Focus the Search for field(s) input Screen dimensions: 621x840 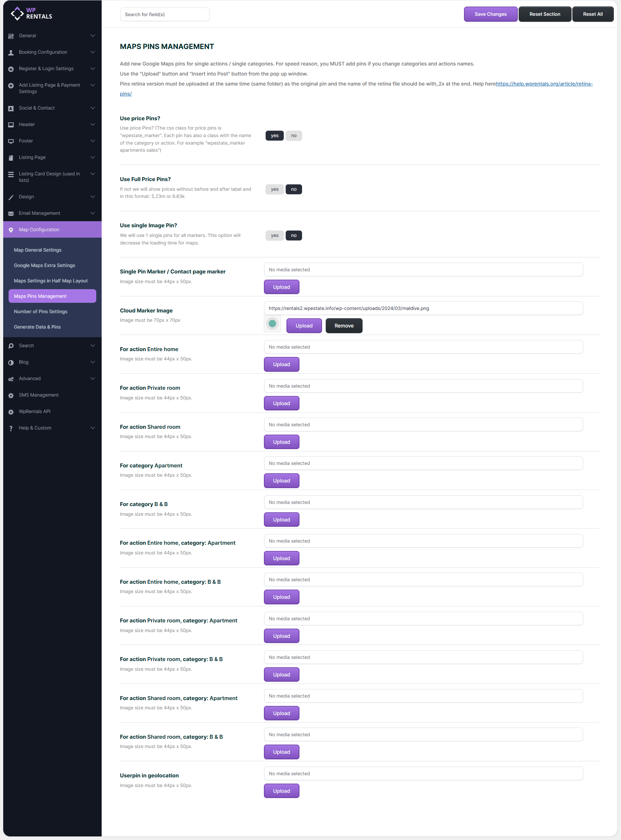pos(165,15)
